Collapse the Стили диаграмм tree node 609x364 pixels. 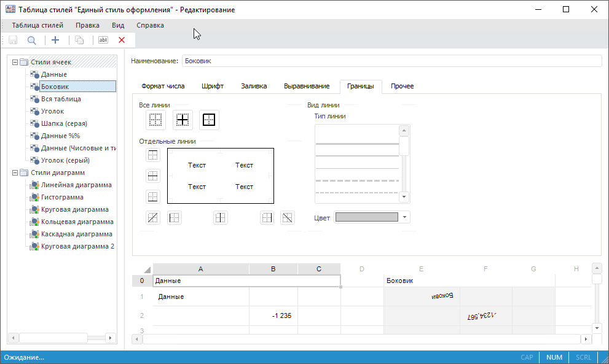pos(15,172)
